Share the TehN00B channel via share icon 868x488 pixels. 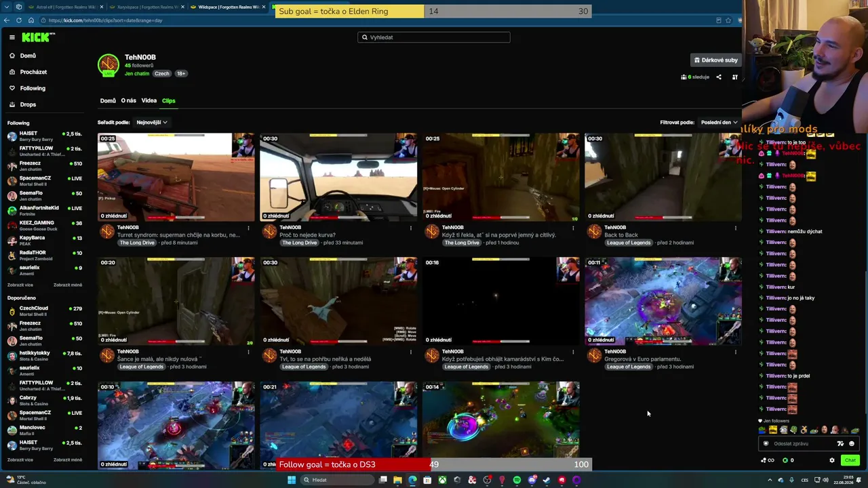719,77
